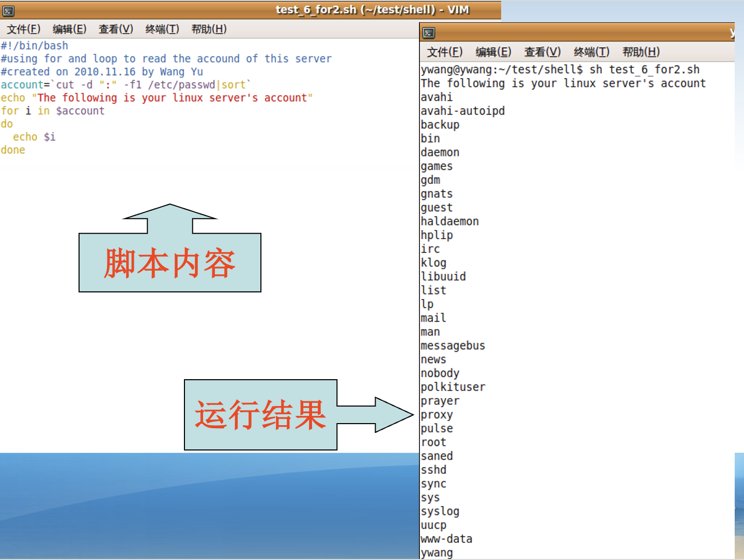Open 文件(F) menu in output terminal window
The image size is (744, 560).
click(445, 52)
